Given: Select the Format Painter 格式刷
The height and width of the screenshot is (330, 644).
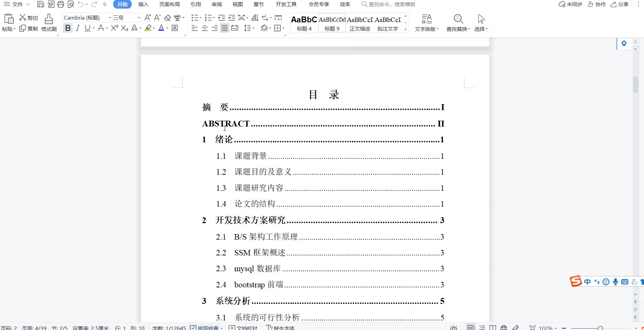Looking at the screenshot, I should click(x=49, y=23).
